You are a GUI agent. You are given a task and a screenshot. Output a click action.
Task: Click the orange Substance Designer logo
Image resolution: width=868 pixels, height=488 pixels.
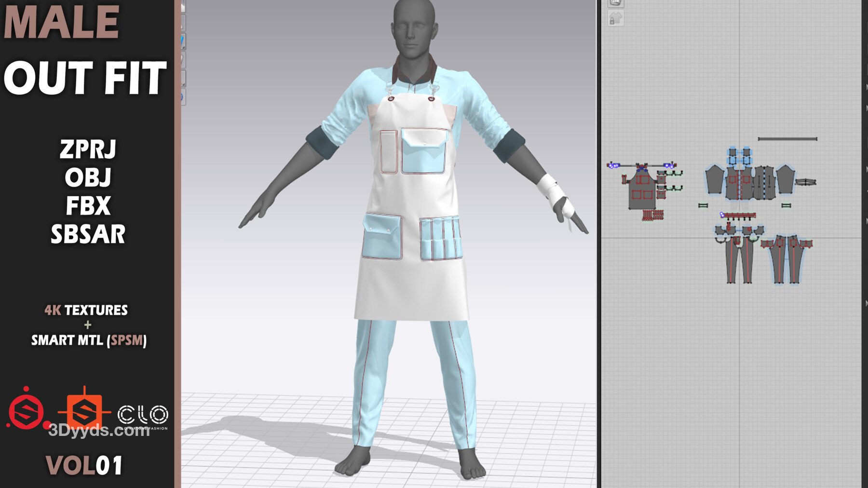coord(84,411)
